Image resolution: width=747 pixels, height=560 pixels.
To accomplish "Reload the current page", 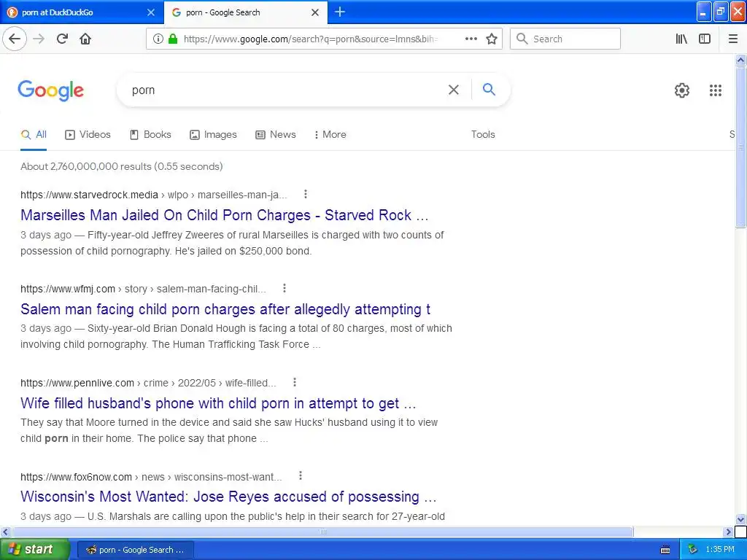I will point(62,39).
